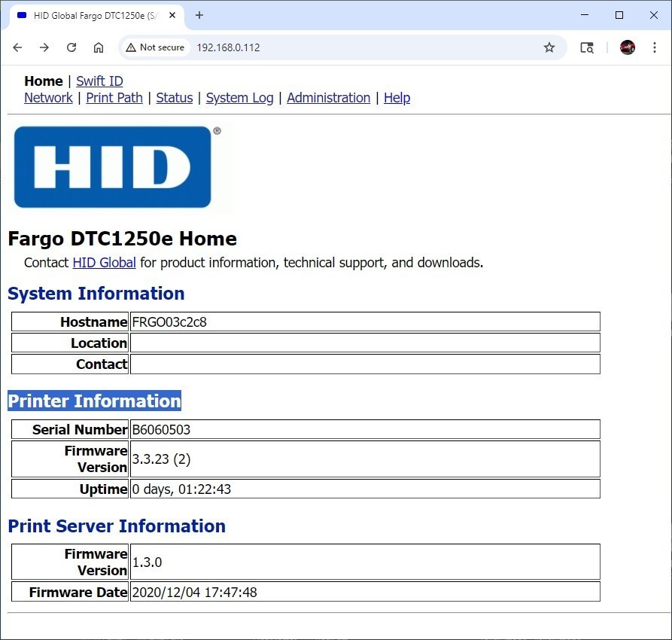672x640 pixels.
Task: Click the Help link
Action: (397, 98)
